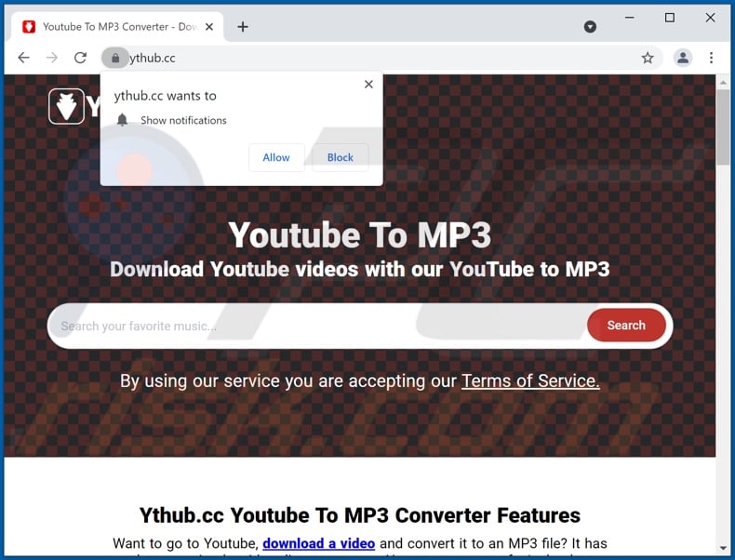Select the Youtube To MP3 Converter tab
The width and height of the screenshot is (735, 560).
[117, 27]
